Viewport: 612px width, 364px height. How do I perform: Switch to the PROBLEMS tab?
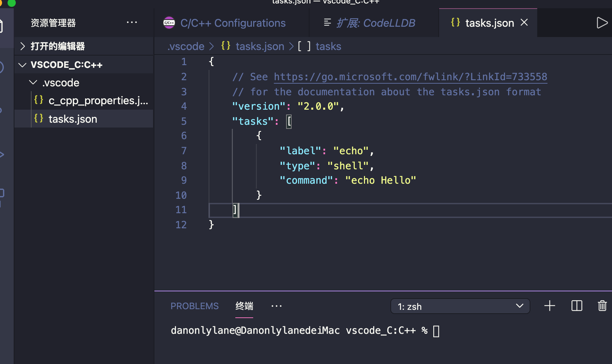coord(195,306)
